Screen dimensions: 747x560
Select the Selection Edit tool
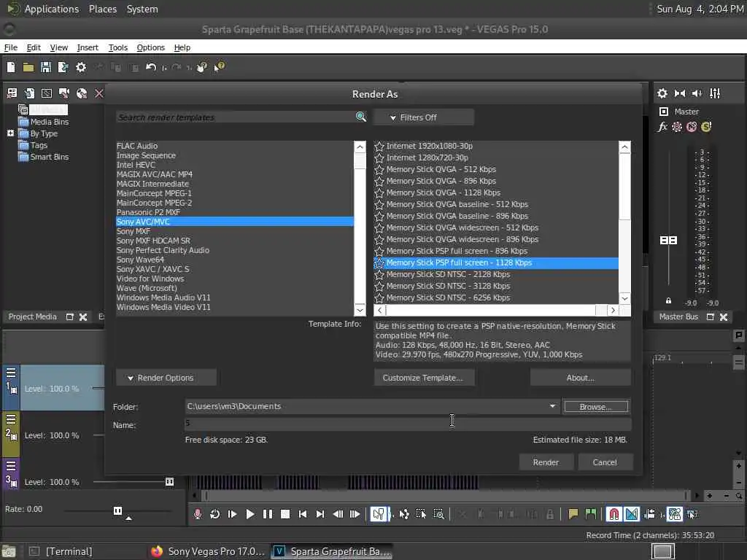[421, 514]
